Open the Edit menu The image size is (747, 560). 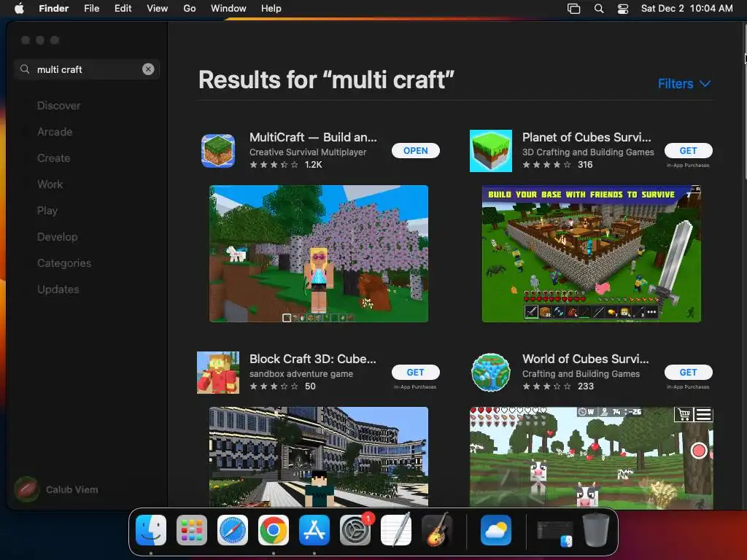coord(123,9)
